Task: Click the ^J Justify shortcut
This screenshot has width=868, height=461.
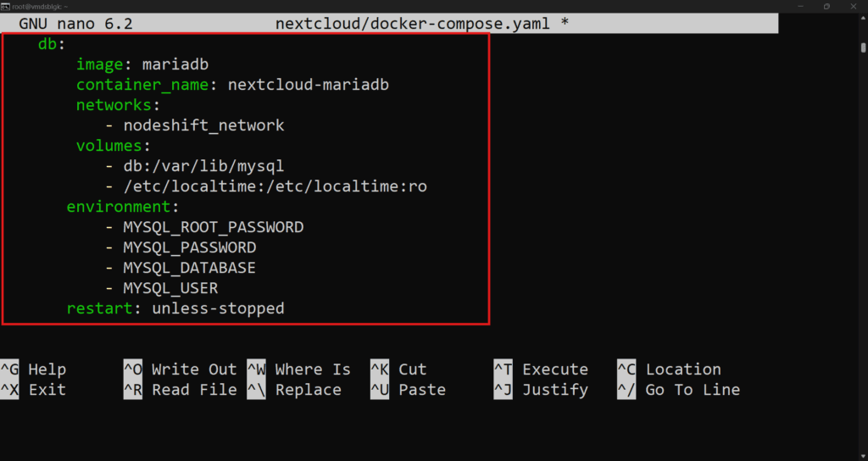Action: click(541, 390)
